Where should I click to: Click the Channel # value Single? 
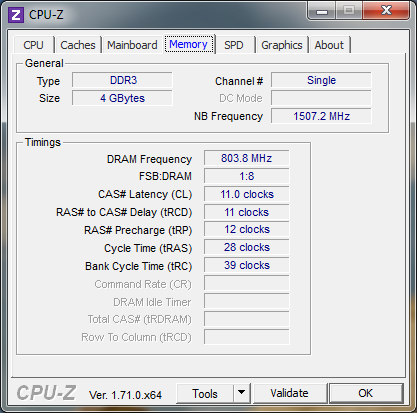(321, 80)
